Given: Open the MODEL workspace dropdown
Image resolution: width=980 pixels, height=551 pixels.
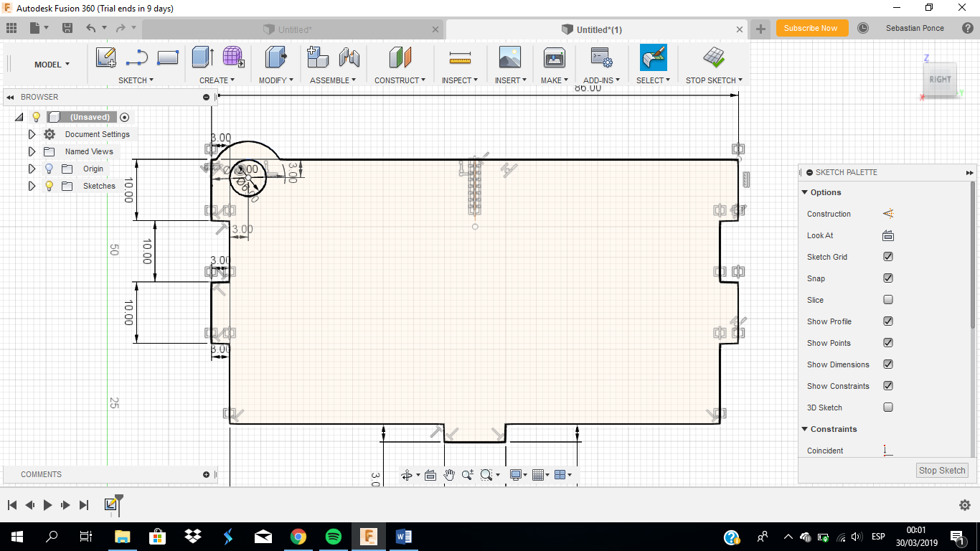Looking at the screenshot, I should [52, 65].
